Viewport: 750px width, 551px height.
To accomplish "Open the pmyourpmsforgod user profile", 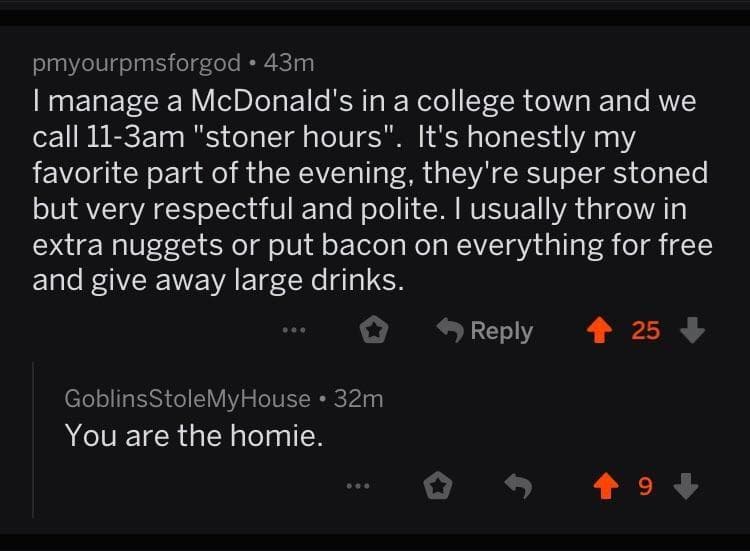I will tap(136, 63).
